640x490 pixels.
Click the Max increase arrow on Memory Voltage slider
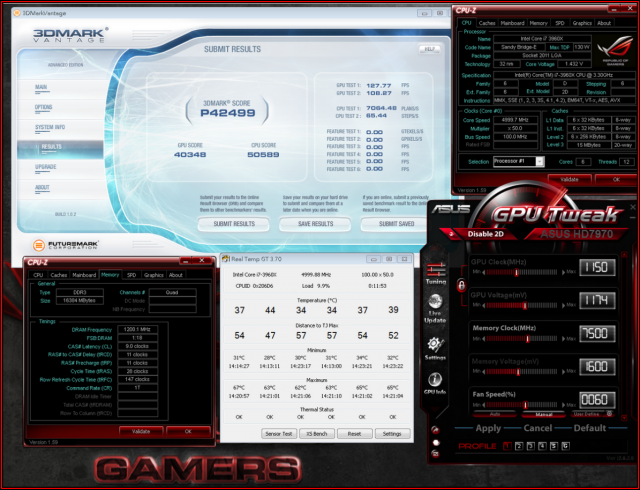tap(564, 372)
